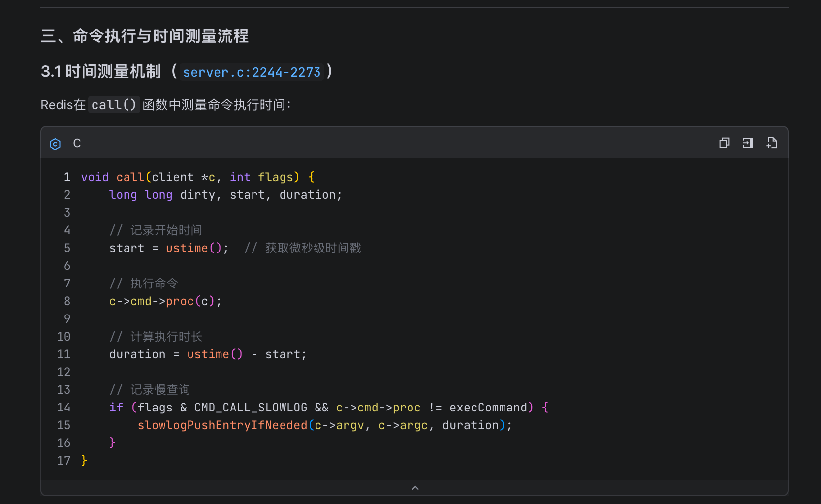Click the CMD_CALL_SLOWLOG constant

coord(251,408)
